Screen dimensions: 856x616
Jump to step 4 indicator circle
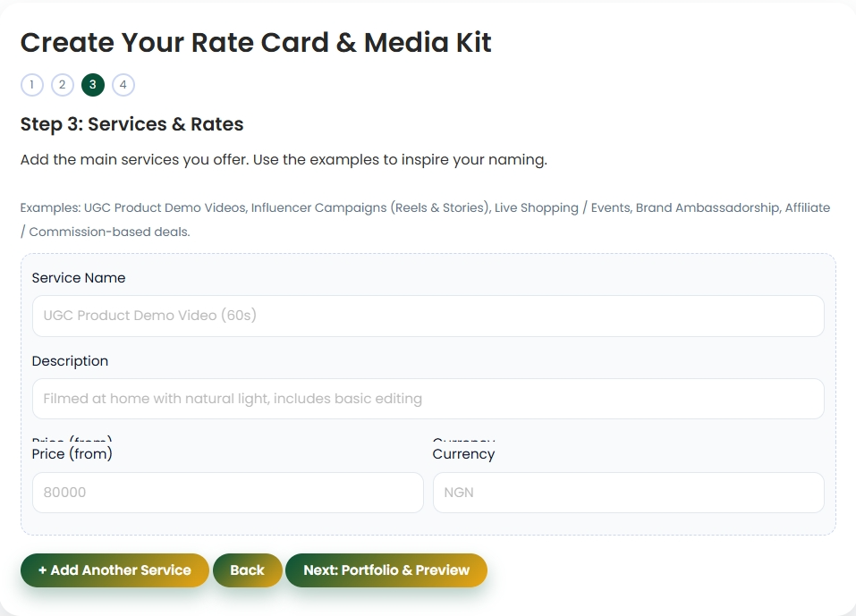click(123, 85)
